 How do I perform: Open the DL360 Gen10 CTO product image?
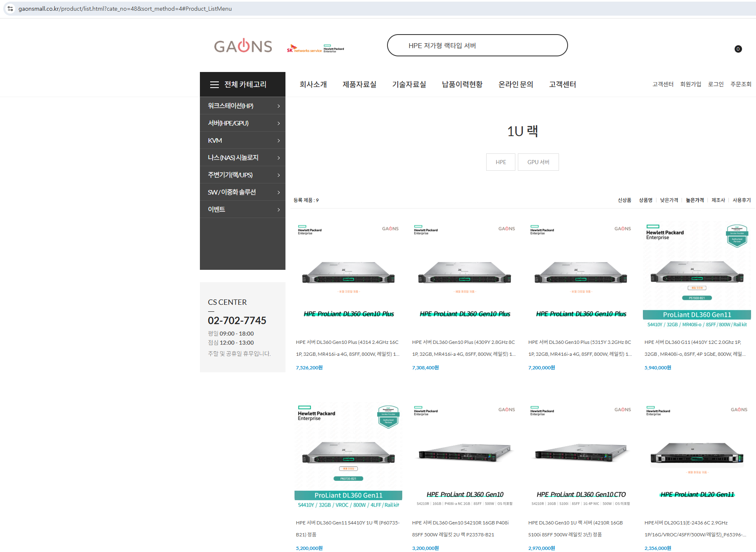pyautogui.click(x=581, y=456)
